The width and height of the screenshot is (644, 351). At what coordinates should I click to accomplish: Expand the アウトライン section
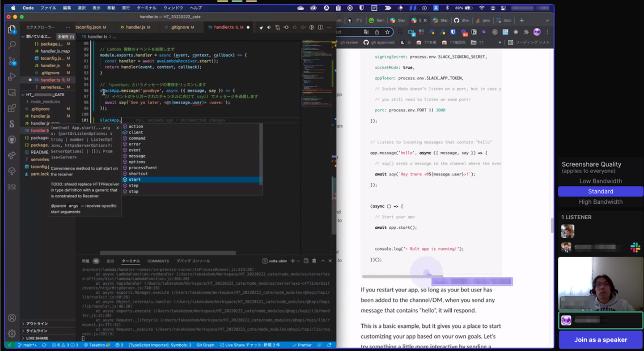37,324
